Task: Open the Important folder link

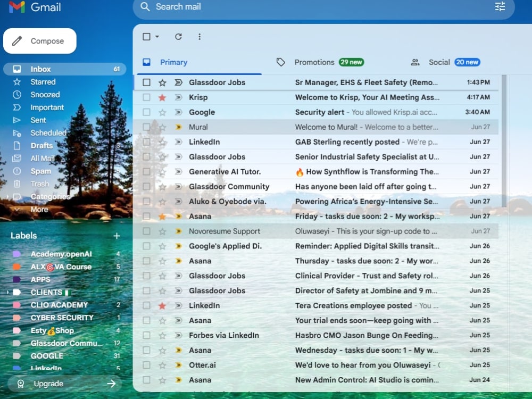Action: coord(47,107)
